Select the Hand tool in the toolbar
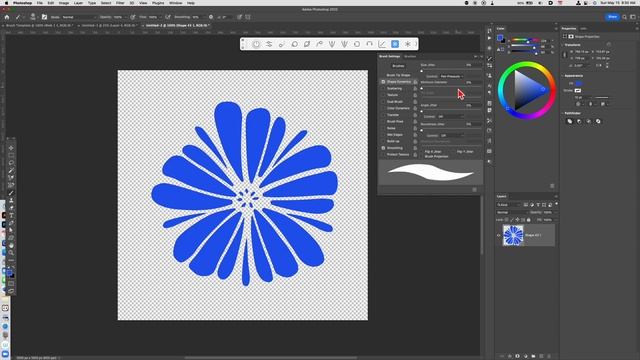The height and width of the screenshot is (360, 640). [x=11, y=245]
